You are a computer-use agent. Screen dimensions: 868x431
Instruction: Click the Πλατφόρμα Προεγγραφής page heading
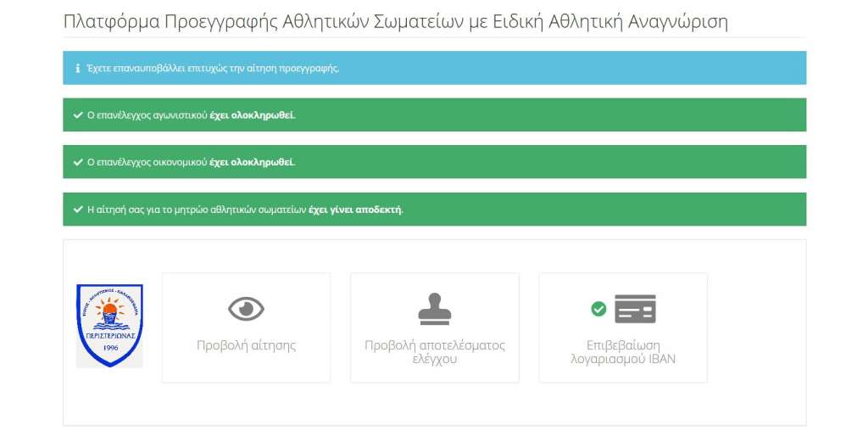(395, 21)
